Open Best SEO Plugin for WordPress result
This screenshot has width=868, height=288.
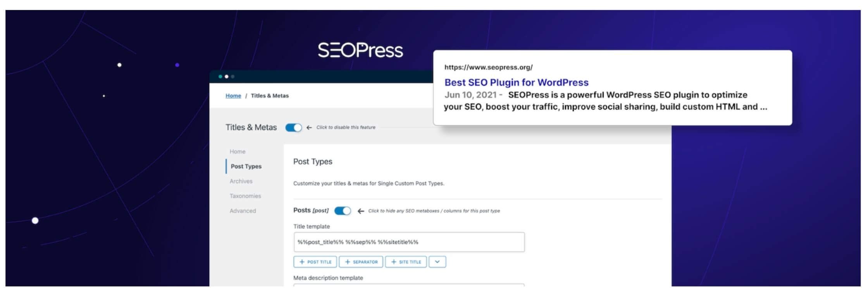coord(516,82)
